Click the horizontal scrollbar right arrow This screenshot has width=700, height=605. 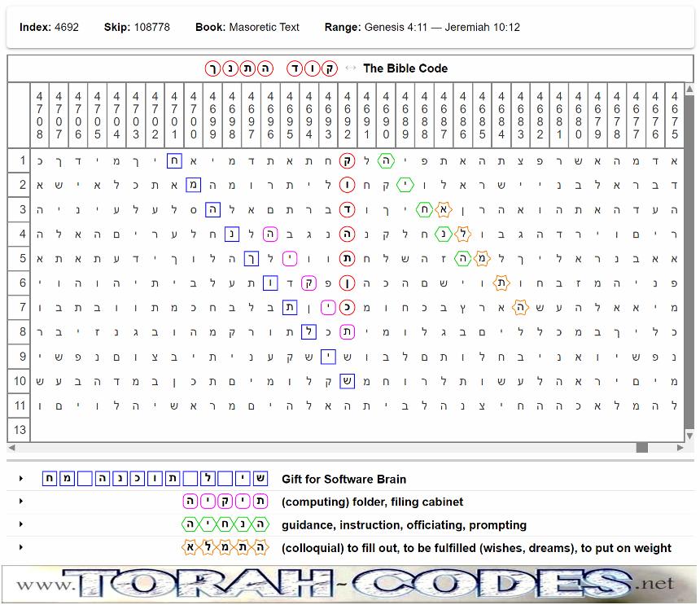pos(678,448)
